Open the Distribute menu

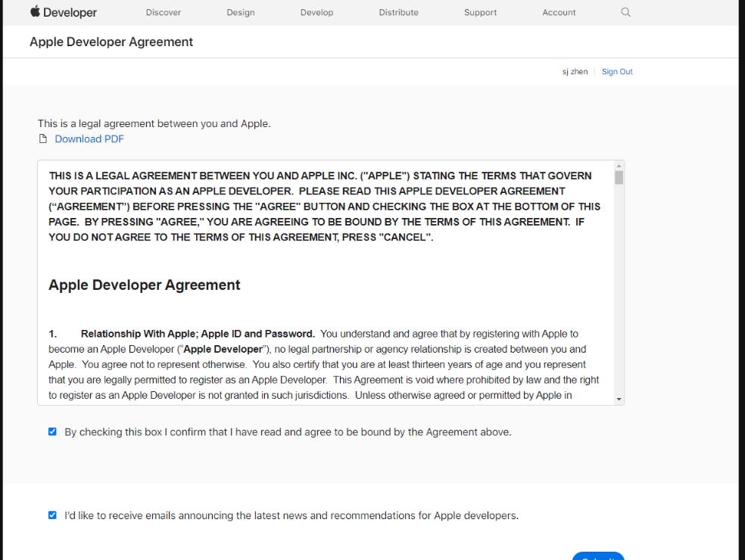coord(399,12)
